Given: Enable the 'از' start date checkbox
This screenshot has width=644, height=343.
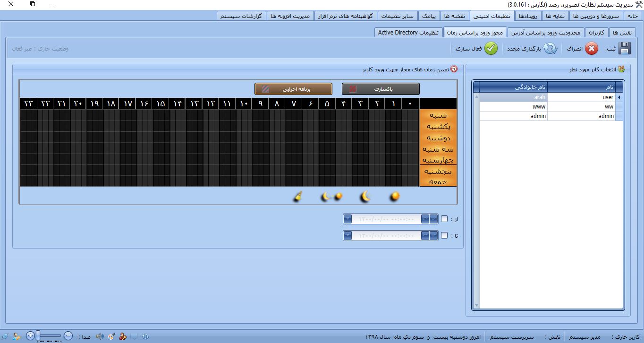Looking at the screenshot, I should pos(444,219).
